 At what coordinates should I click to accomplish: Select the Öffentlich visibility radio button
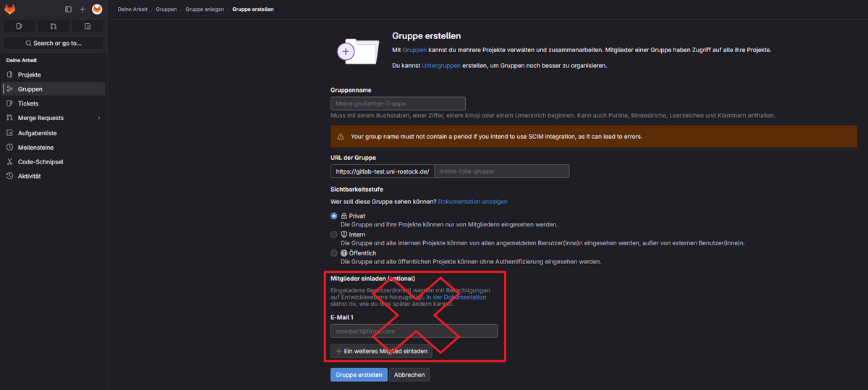point(334,253)
